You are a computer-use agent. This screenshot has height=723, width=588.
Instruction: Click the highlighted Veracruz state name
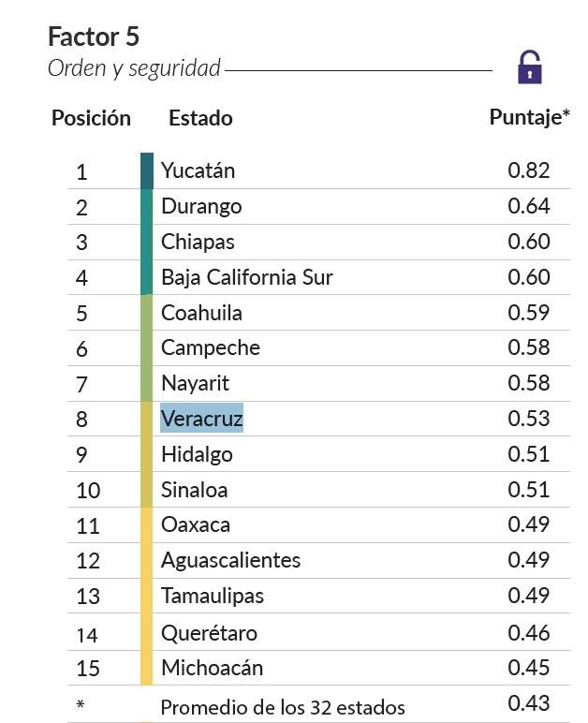201,418
